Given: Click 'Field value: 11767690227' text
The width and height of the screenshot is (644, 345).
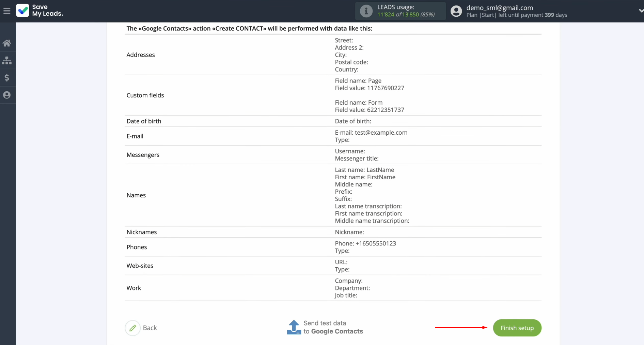Looking at the screenshot, I should [370, 88].
